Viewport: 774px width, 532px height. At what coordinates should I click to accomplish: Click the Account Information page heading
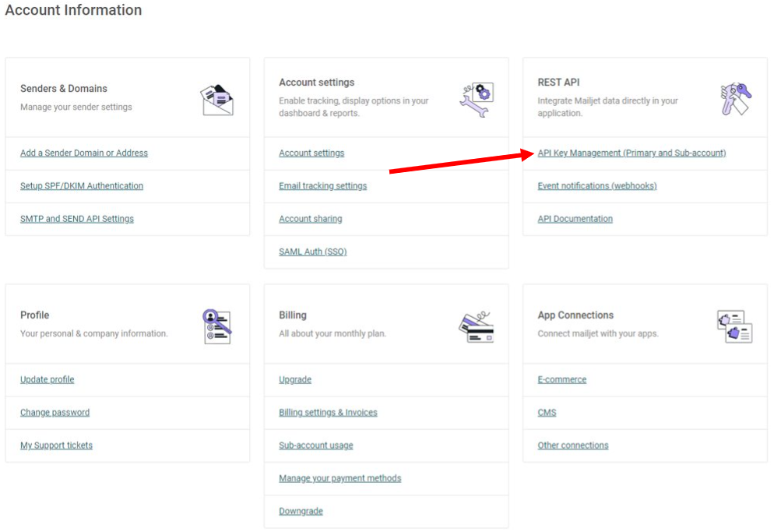[73, 10]
